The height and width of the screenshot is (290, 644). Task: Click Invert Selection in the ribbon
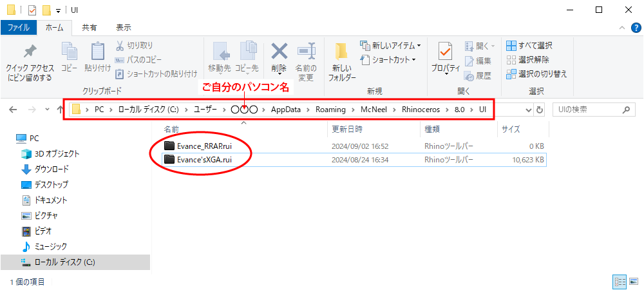point(535,74)
